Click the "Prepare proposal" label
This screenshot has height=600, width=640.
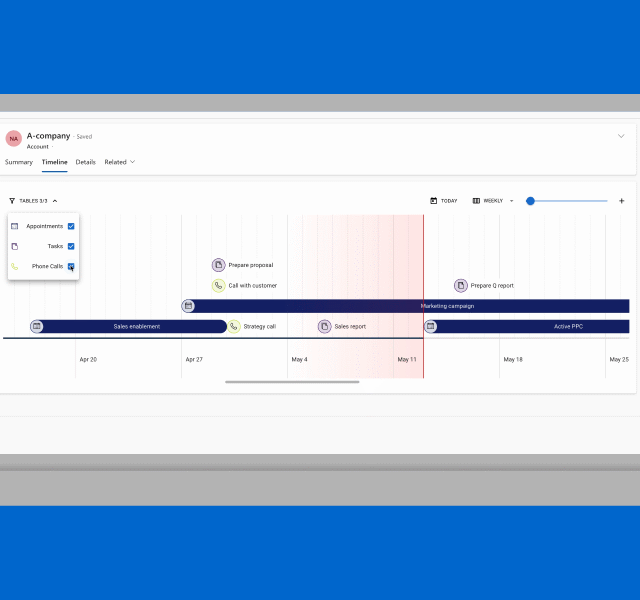tap(251, 265)
